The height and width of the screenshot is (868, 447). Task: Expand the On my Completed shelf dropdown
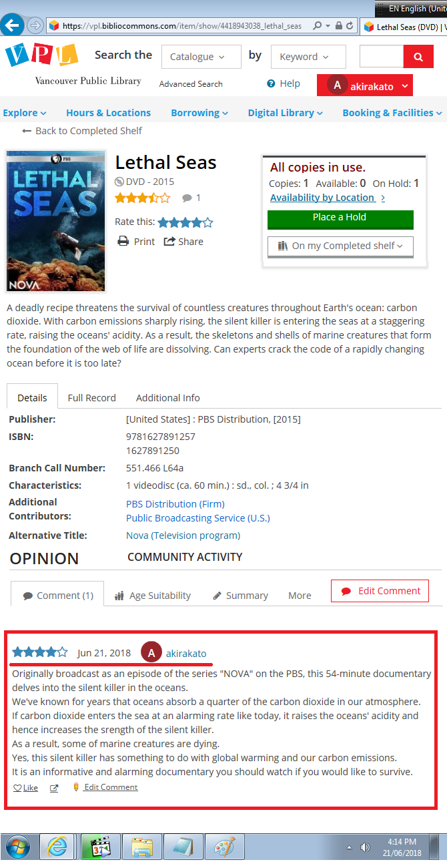(340, 246)
